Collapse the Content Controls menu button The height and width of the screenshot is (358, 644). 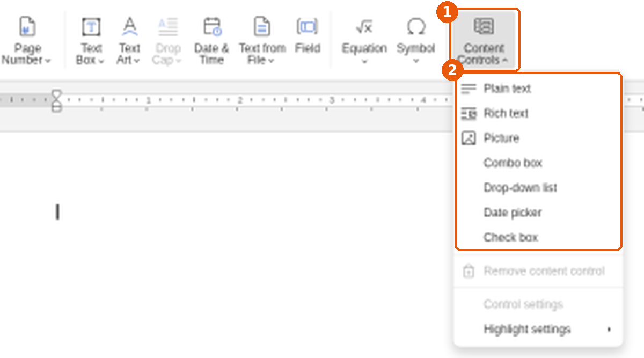(x=484, y=40)
